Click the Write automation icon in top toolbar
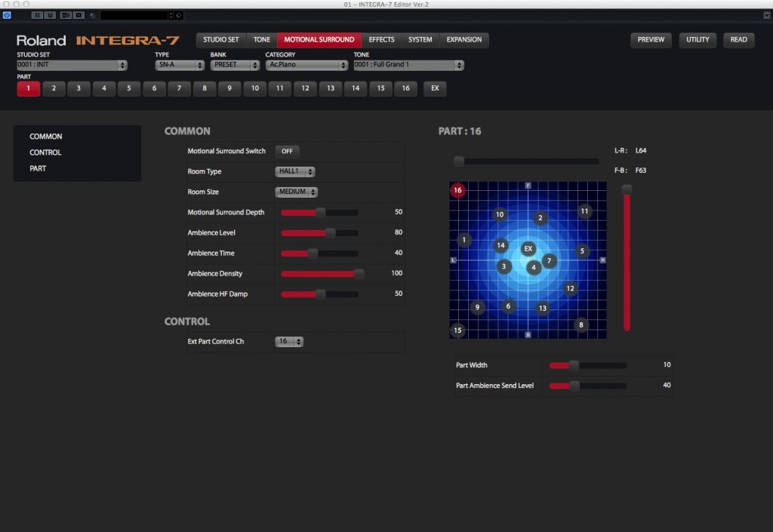This screenshot has width=773, height=532. (48, 14)
